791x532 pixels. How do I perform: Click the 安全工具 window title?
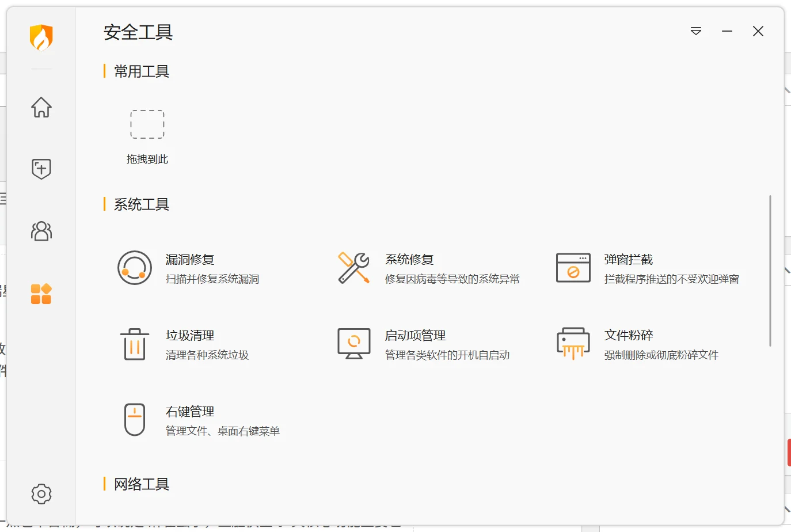[x=138, y=32]
